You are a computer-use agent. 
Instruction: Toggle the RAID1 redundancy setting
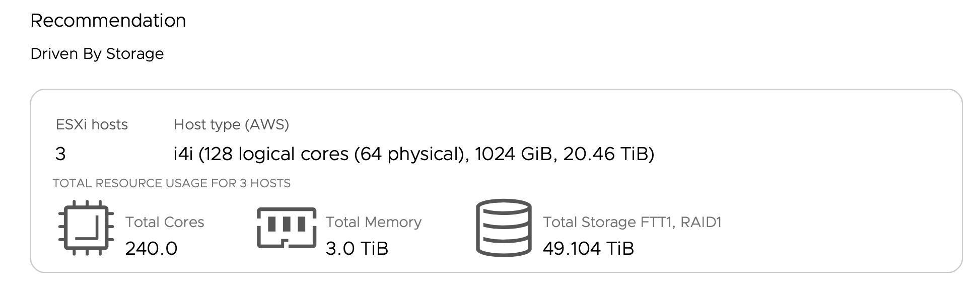tap(702, 222)
